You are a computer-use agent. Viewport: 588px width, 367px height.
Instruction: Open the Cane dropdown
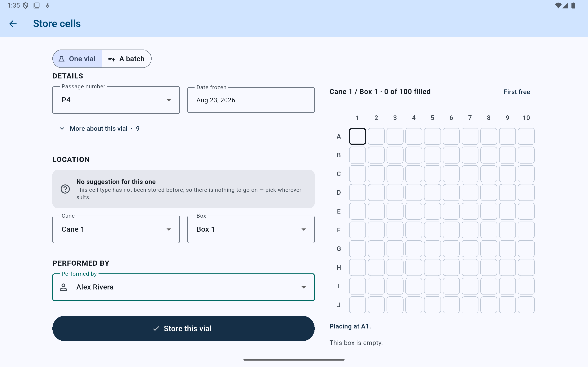116,229
